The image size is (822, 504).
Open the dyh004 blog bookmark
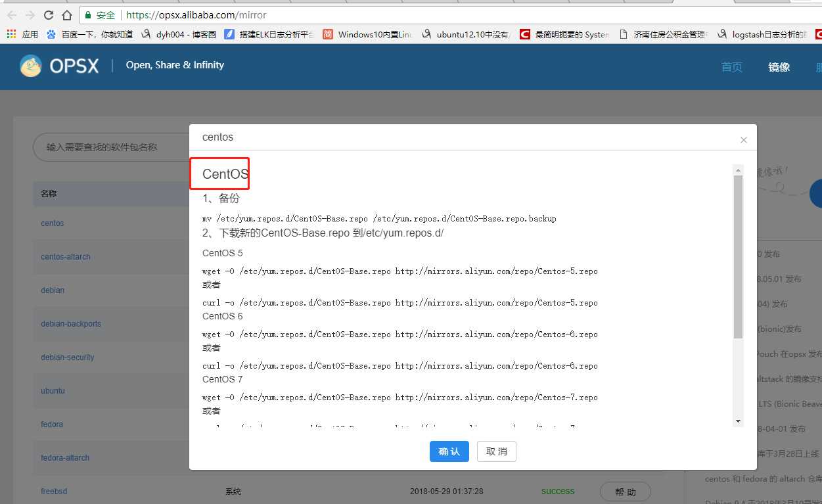point(179,34)
